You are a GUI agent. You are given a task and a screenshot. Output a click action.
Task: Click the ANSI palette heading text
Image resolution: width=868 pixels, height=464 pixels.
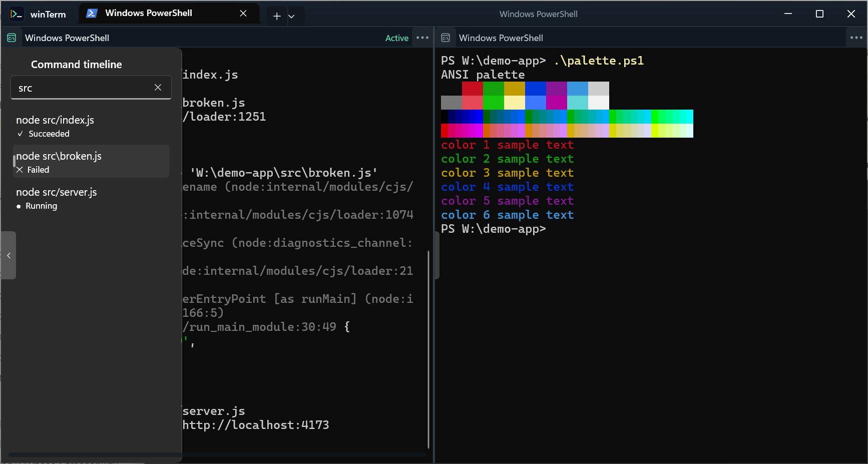[x=483, y=75]
